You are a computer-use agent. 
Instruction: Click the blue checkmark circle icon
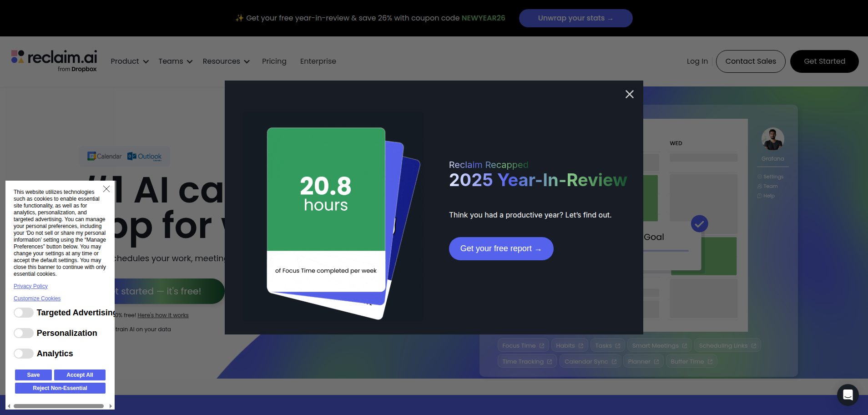pos(699,223)
